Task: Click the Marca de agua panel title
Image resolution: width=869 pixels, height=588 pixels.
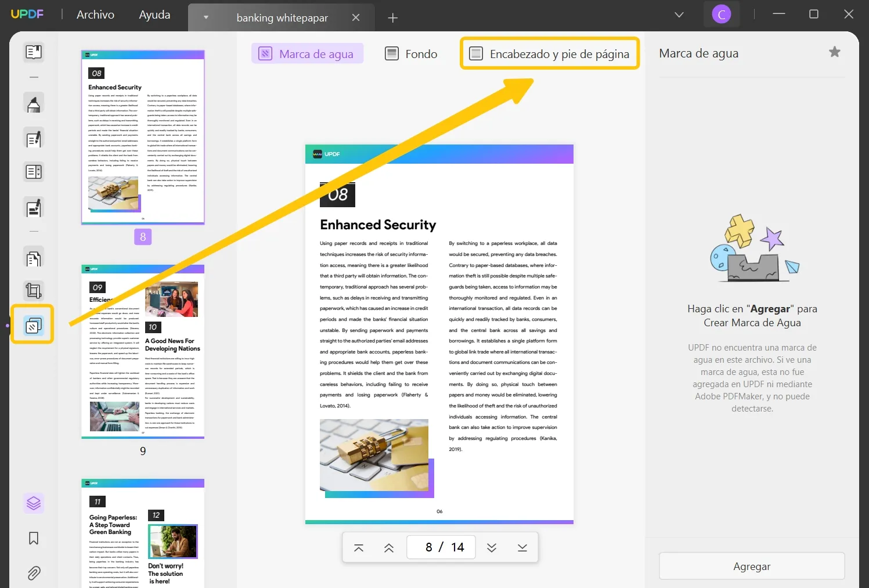Action: point(699,53)
